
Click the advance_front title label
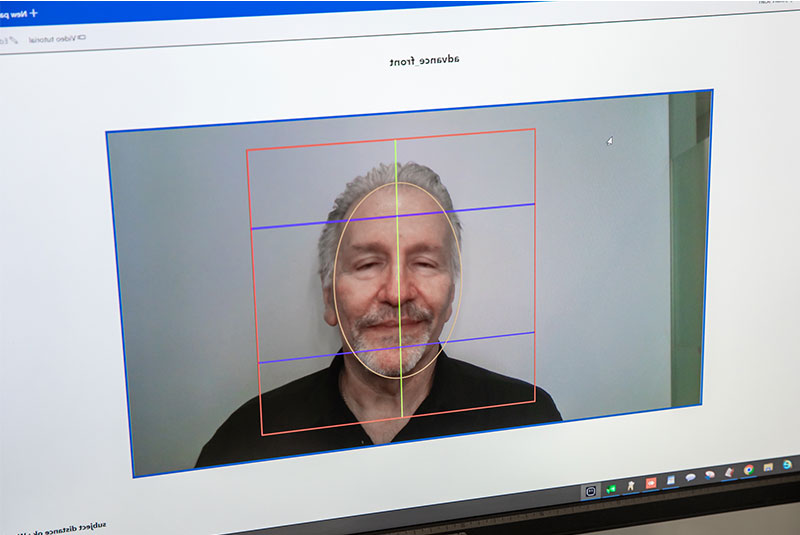[424, 61]
